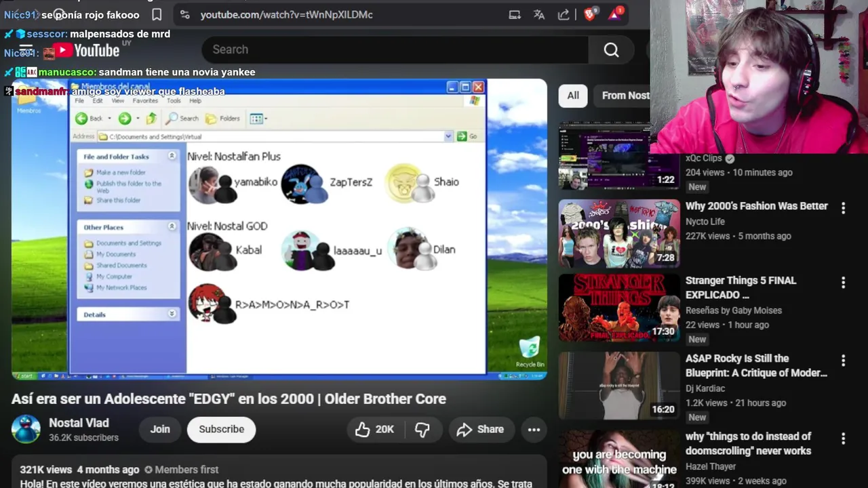The width and height of the screenshot is (868, 488).
Task: Expand the Details panel
Action: [172, 314]
